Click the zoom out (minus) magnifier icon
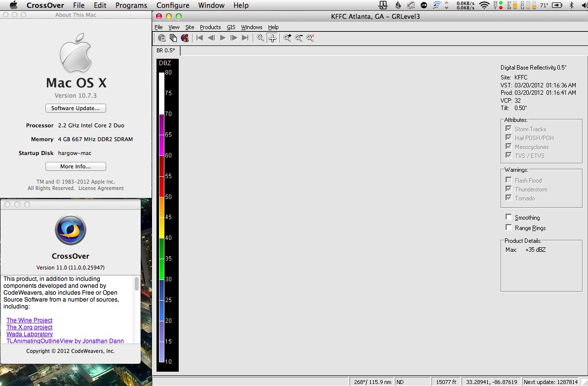 coord(299,38)
